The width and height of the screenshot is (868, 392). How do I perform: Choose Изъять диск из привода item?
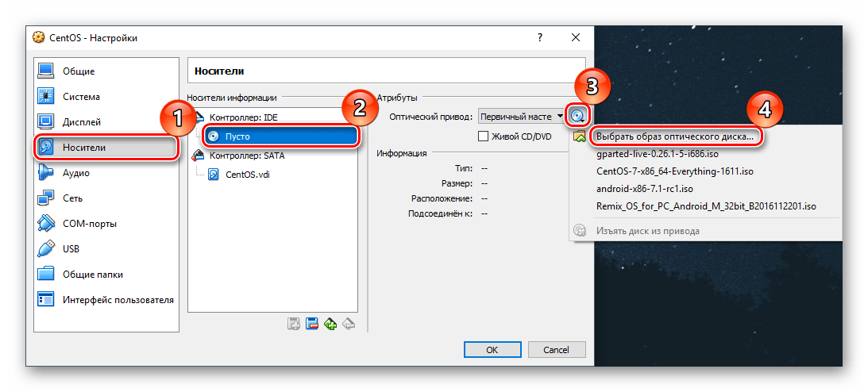(x=648, y=231)
